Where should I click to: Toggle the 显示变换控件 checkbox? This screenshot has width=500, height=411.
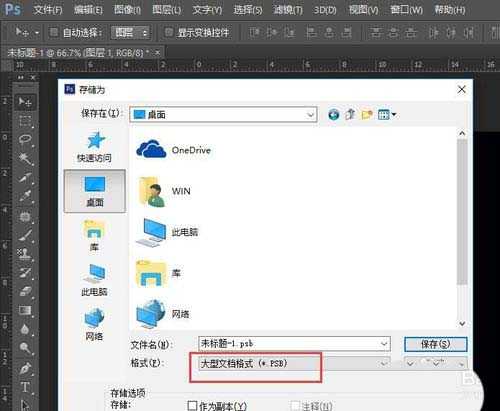click(x=169, y=32)
